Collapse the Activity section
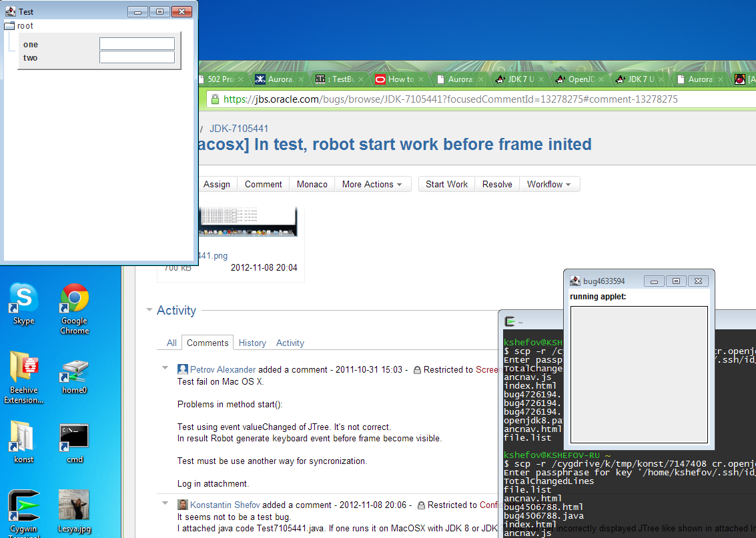 tap(149, 310)
